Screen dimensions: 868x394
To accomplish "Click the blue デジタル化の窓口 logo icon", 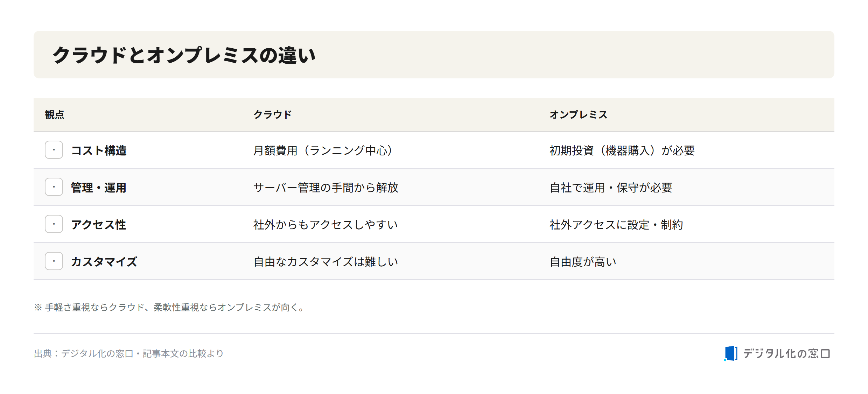I will [x=731, y=353].
